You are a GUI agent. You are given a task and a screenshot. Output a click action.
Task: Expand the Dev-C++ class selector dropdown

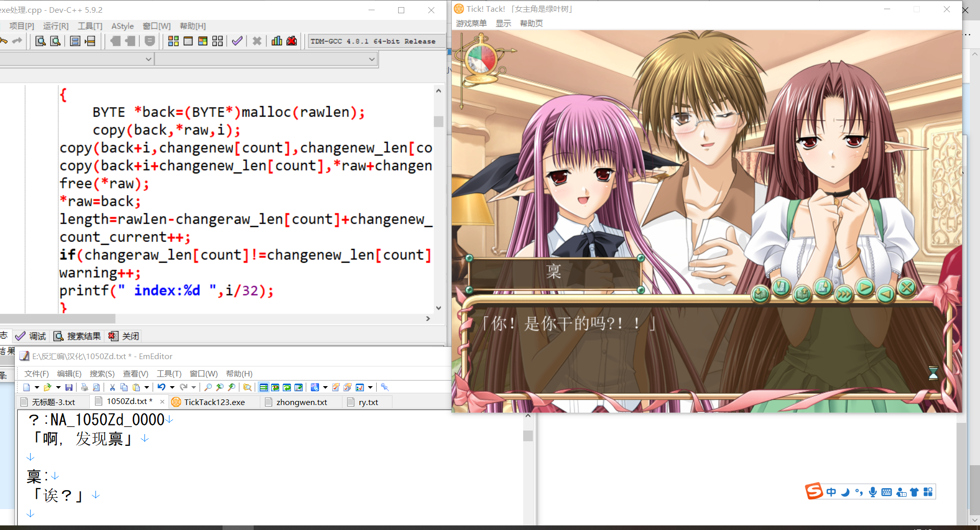pos(148,59)
